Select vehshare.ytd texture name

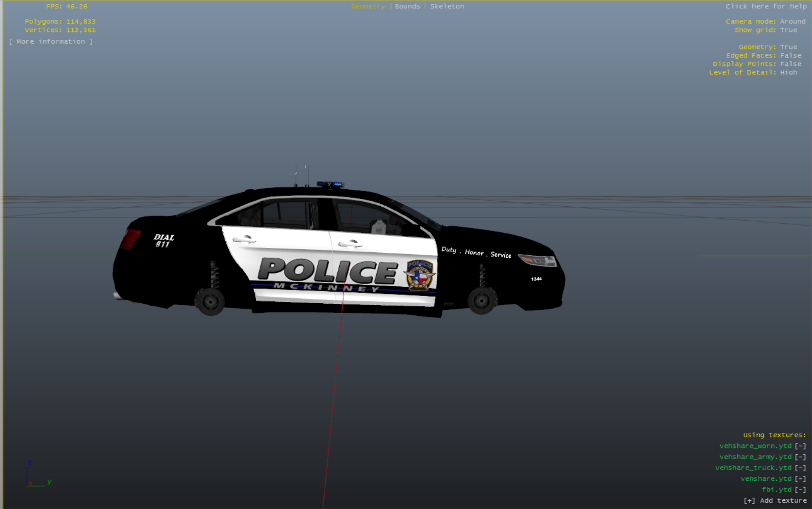(766, 479)
